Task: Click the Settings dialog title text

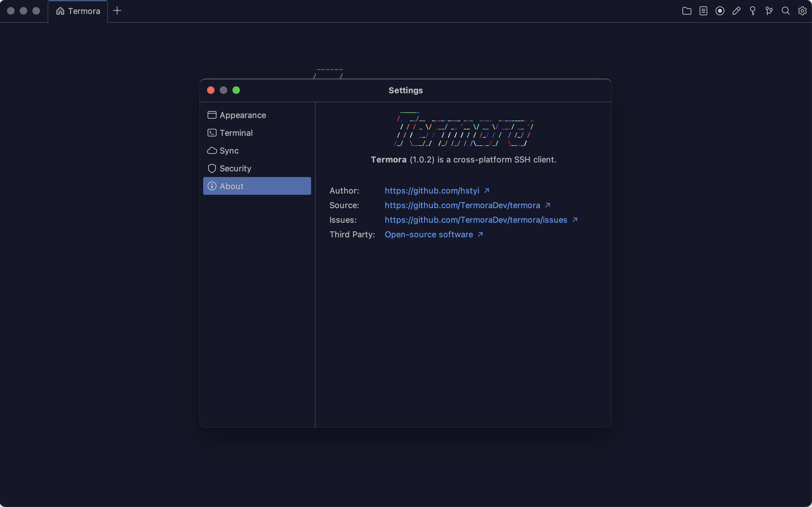Action: 405,90
